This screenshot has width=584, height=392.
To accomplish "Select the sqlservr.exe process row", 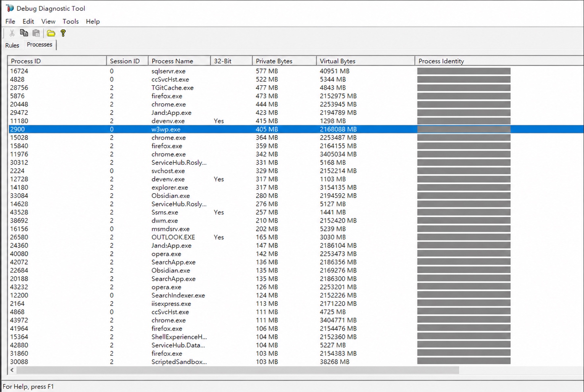I will (x=296, y=71).
